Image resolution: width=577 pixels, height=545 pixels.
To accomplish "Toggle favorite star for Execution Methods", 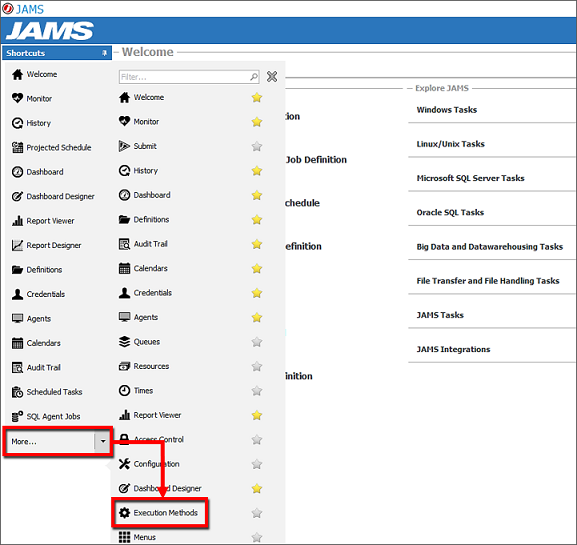I will [x=257, y=513].
